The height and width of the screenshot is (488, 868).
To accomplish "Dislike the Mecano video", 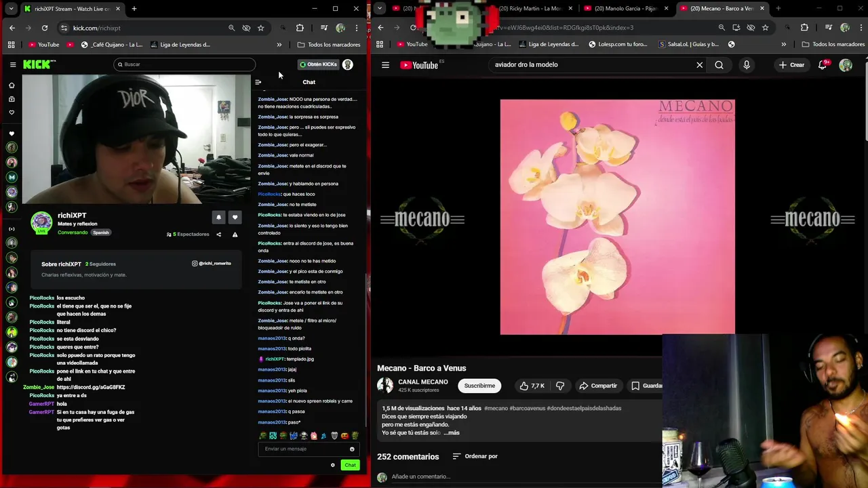I will pyautogui.click(x=560, y=386).
